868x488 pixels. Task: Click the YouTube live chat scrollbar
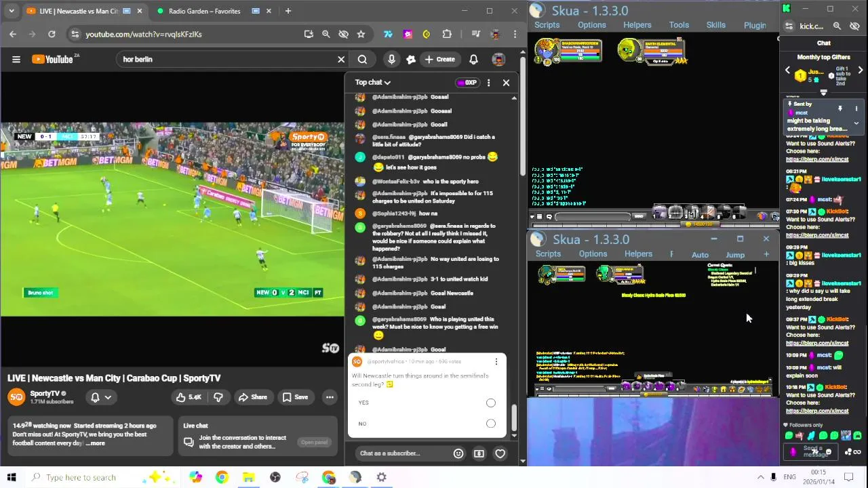click(x=514, y=419)
